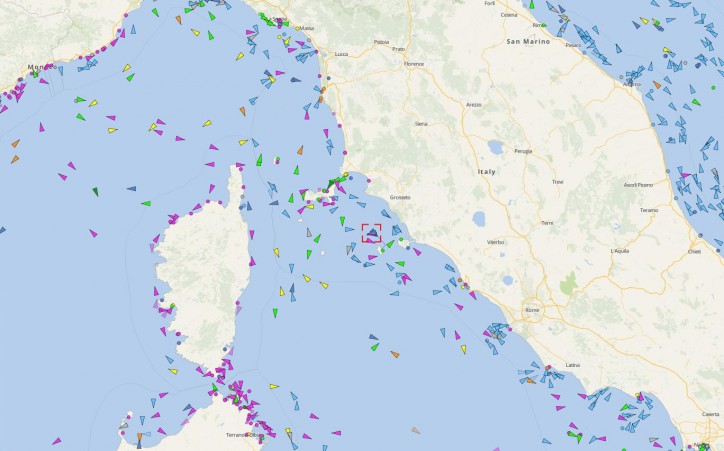Click the Perugia city label

coord(523,151)
